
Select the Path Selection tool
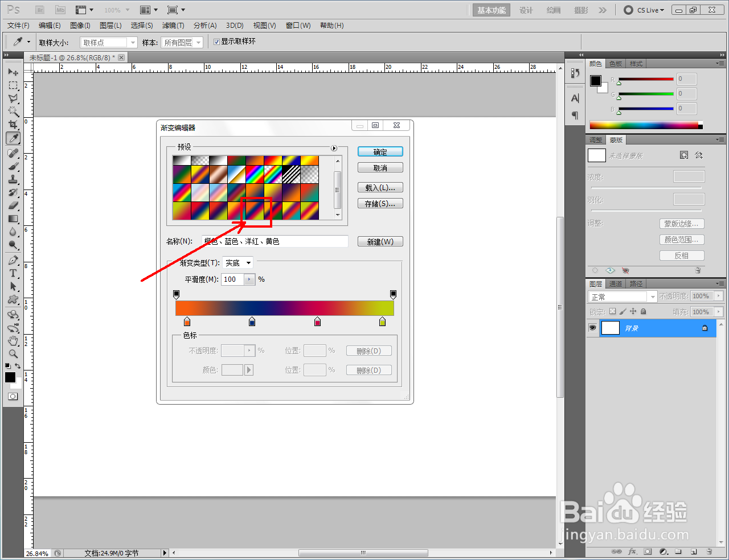pos(13,286)
